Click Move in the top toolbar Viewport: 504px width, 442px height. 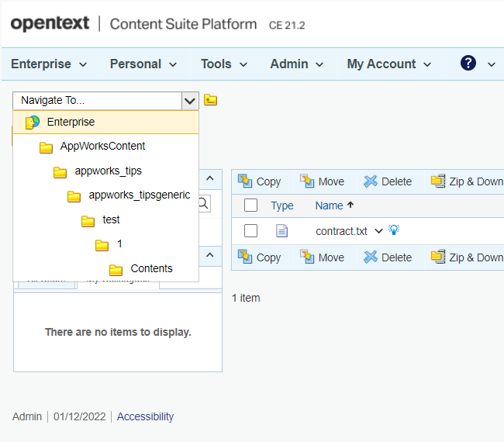coord(322,181)
